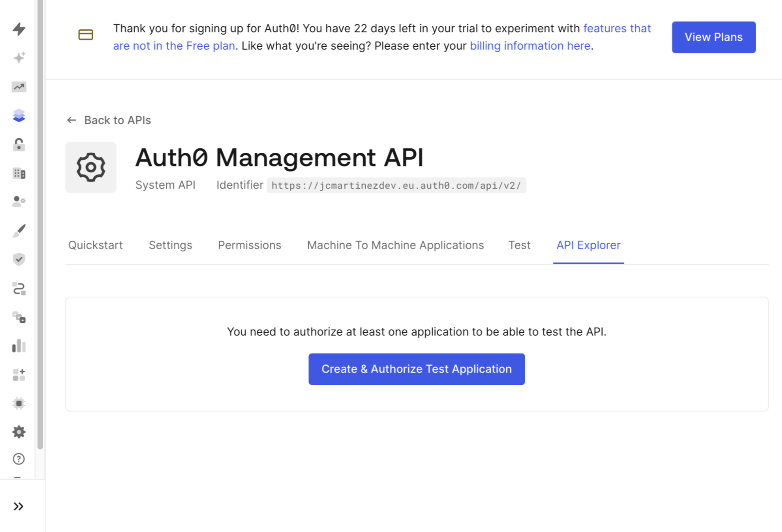Click Create & Authorize Test Application
The width and height of the screenshot is (782, 532).
click(416, 369)
